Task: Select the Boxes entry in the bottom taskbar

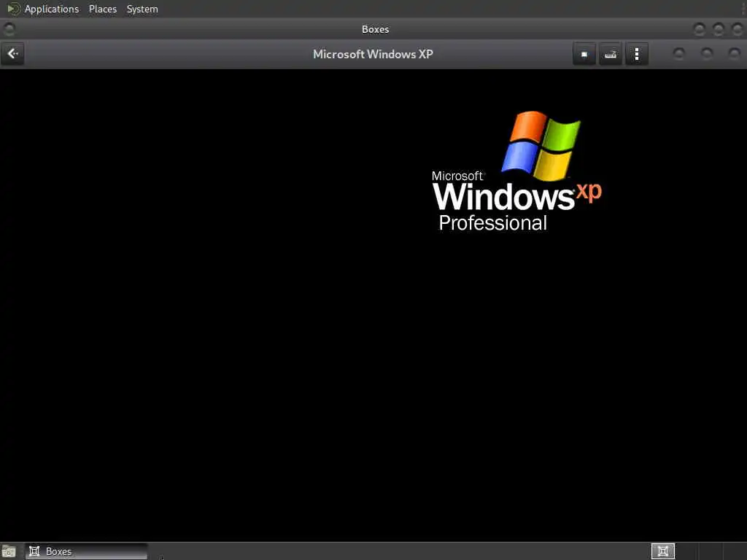Action: 86,551
